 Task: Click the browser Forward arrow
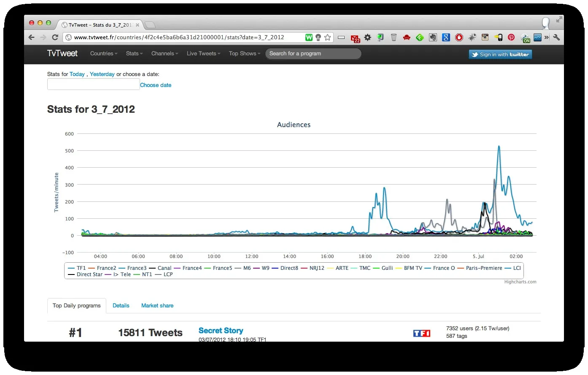coord(43,38)
